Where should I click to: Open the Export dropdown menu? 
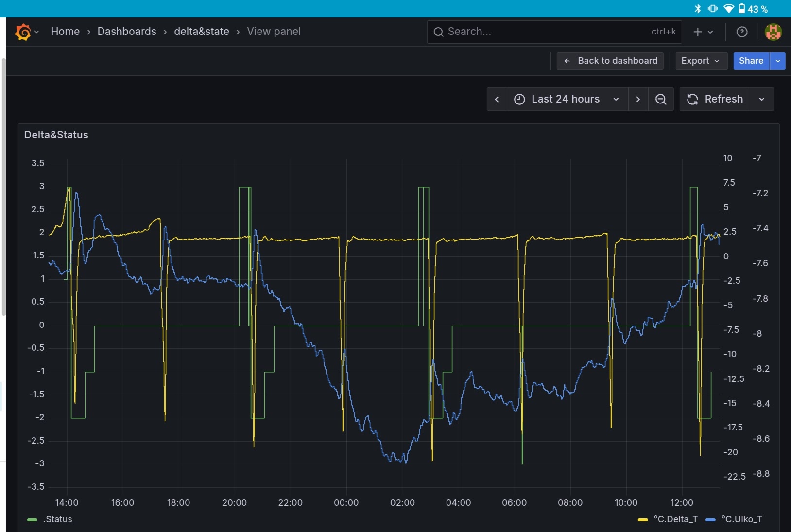pyautogui.click(x=700, y=61)
